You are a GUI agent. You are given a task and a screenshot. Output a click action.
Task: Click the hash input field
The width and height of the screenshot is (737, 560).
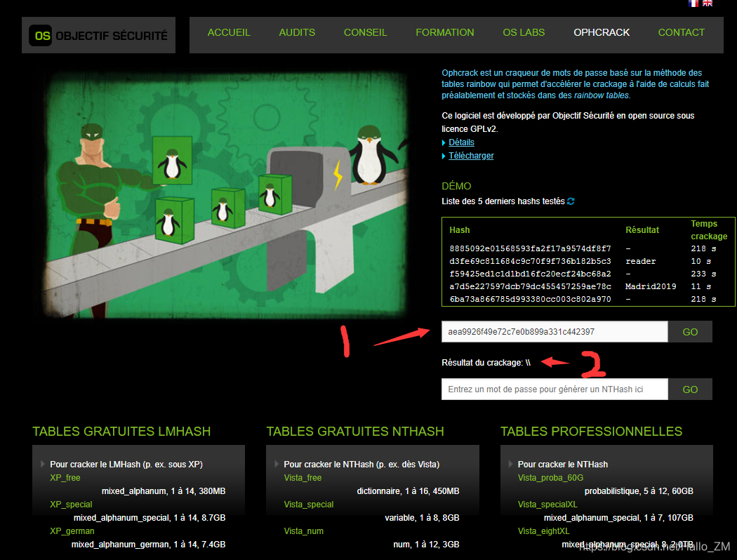tap(555, 332)
